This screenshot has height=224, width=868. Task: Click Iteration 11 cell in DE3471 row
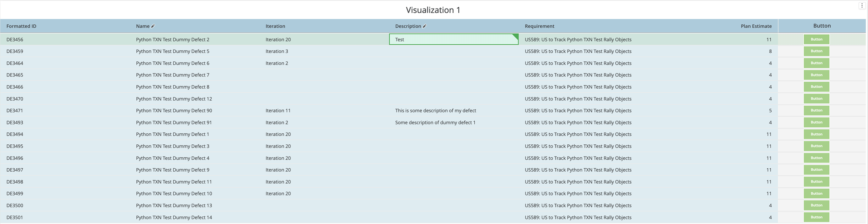278,111
